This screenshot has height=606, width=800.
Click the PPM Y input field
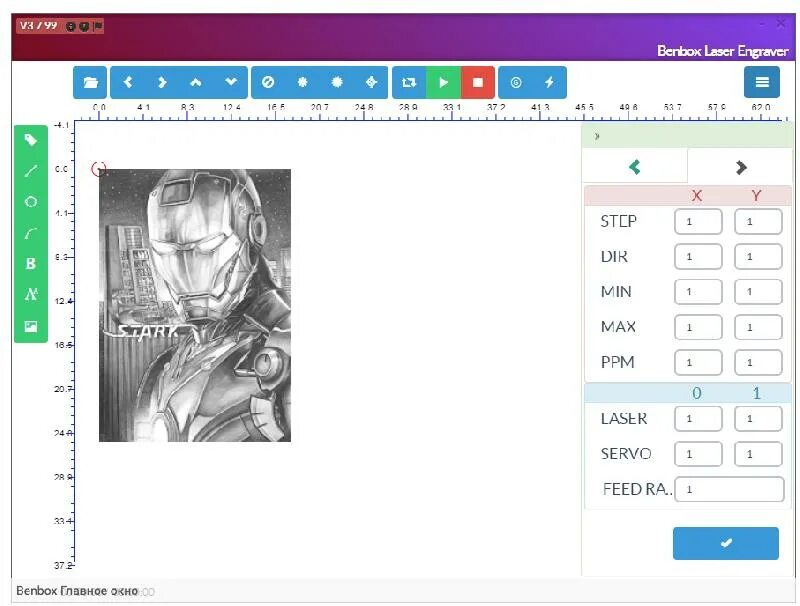(758, 362)
